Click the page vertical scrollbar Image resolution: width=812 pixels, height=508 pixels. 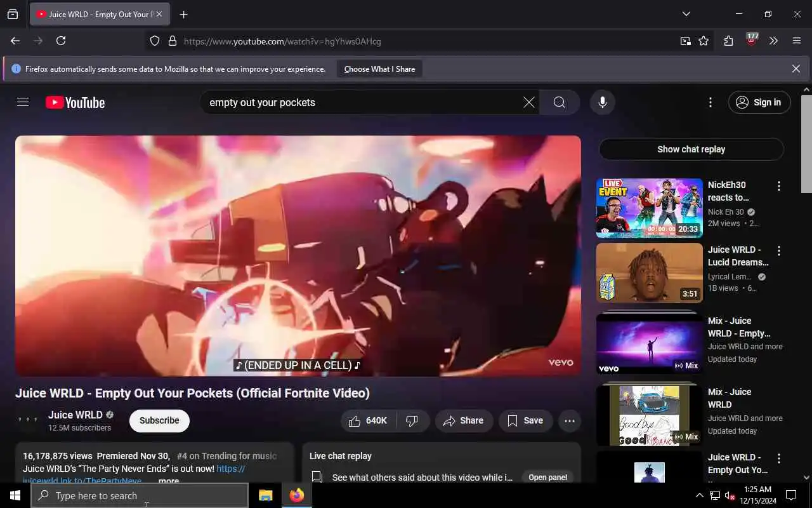click(x=806, y=144)
